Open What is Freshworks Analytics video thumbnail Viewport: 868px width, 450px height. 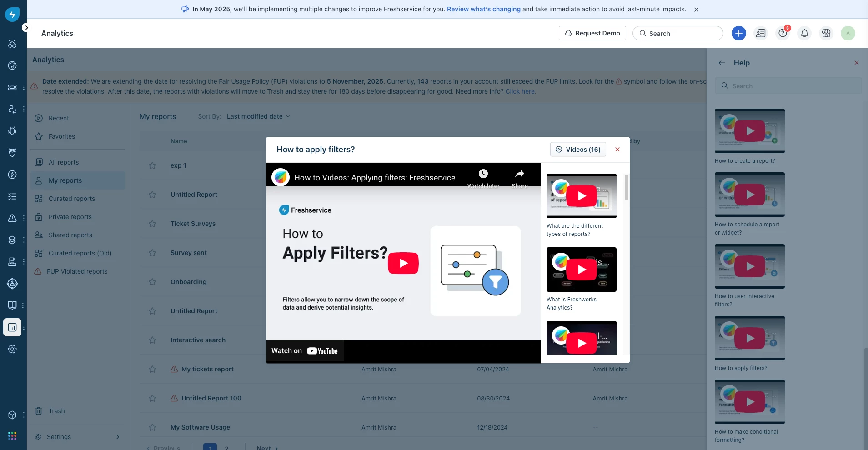[582, 270]
